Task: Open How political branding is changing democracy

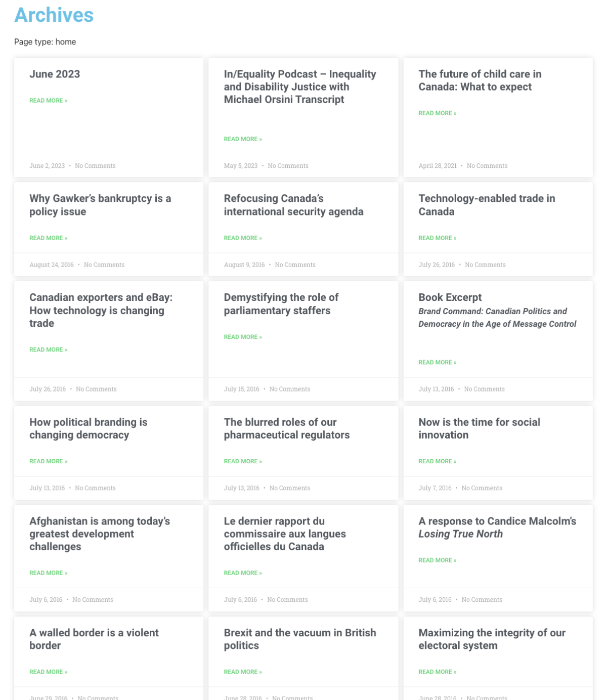Action: click(x=88, y=428)
